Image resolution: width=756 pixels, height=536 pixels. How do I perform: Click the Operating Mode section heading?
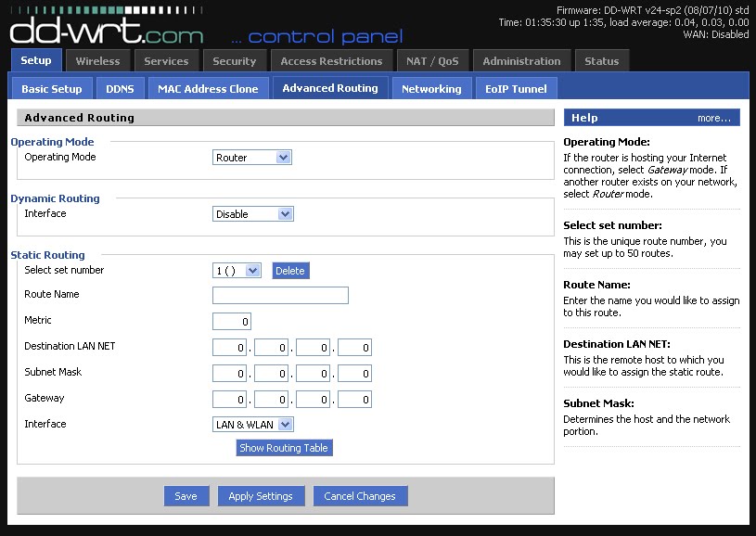tap(52, 142)
